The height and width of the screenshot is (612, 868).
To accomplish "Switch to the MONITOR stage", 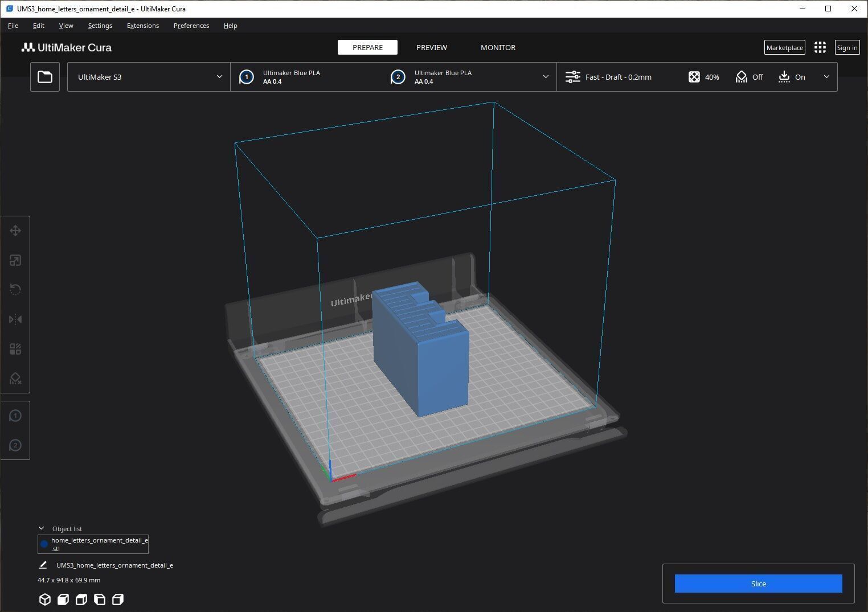I will click(498, 47).
